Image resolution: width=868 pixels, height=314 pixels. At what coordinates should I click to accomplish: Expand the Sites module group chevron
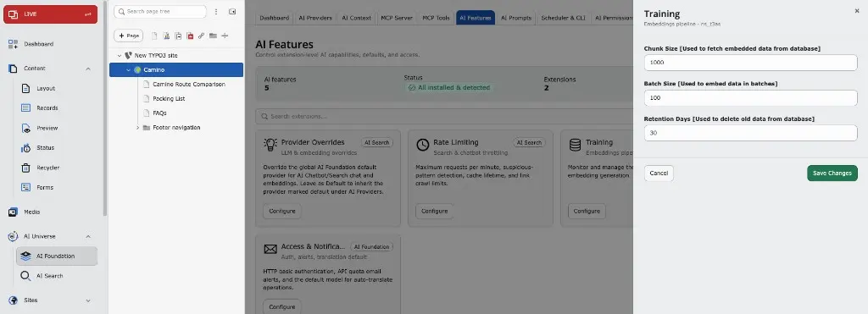click(x=88, y=300)
